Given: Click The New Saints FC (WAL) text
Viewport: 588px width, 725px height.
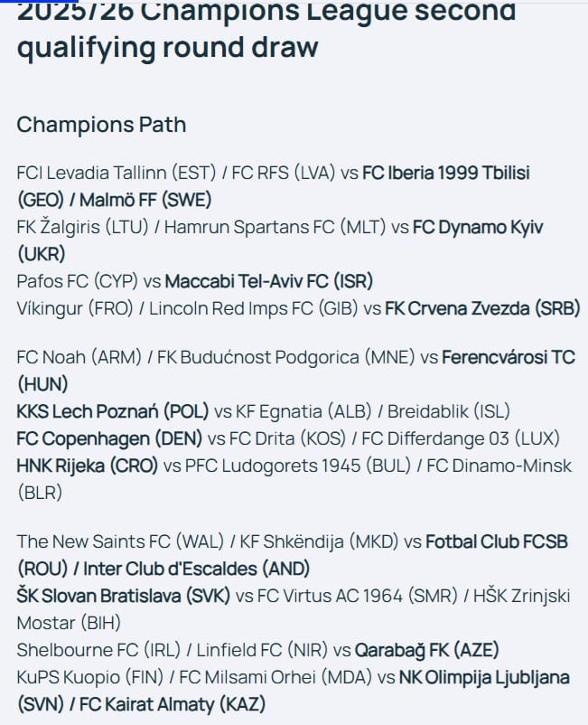Looking at the screenshot, I should pyautogui.click(x=120, y=541).
